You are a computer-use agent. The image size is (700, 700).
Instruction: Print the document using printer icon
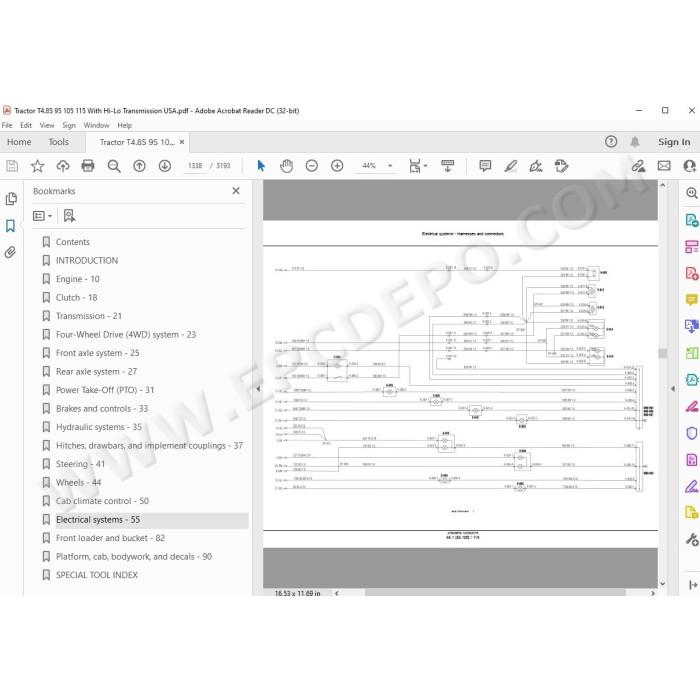click(x=88, y=166)
